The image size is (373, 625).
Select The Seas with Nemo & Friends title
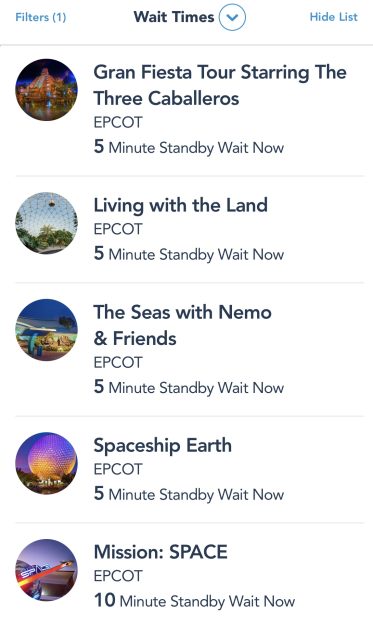183,325
